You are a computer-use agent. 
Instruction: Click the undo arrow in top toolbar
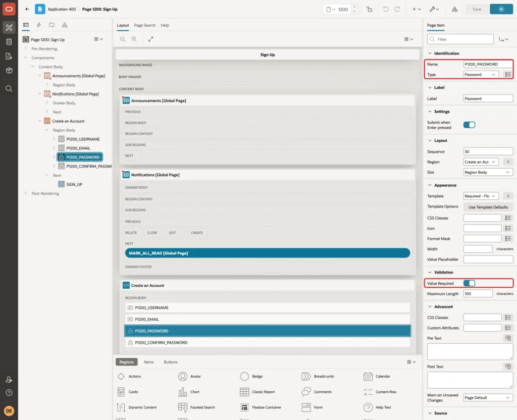(385, 9)
